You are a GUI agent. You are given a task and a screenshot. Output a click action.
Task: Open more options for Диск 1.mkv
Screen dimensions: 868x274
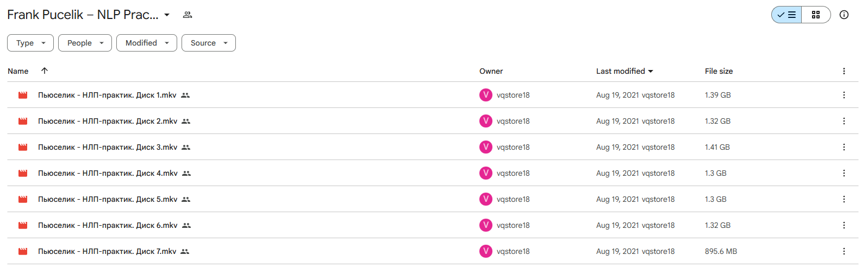(x=844, y=95)
